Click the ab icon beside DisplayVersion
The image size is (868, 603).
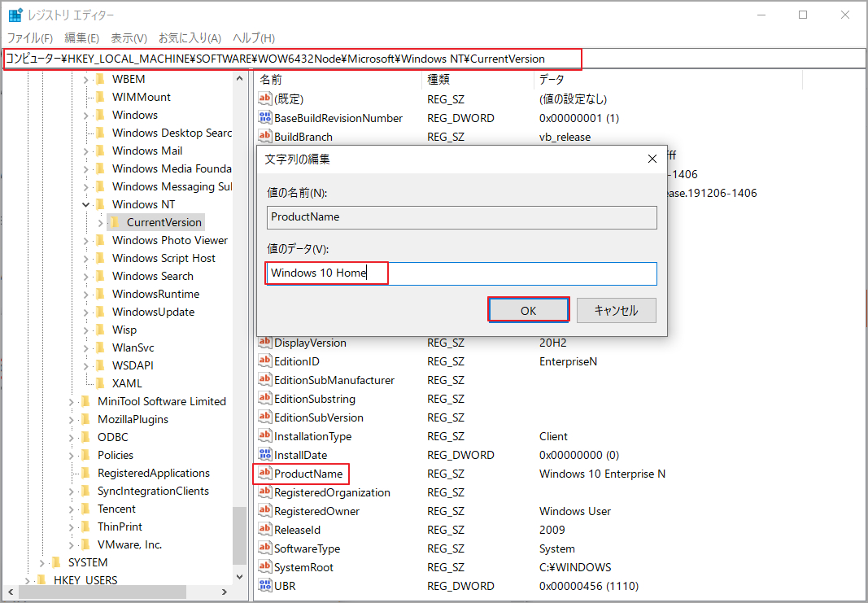pos(264,343)
